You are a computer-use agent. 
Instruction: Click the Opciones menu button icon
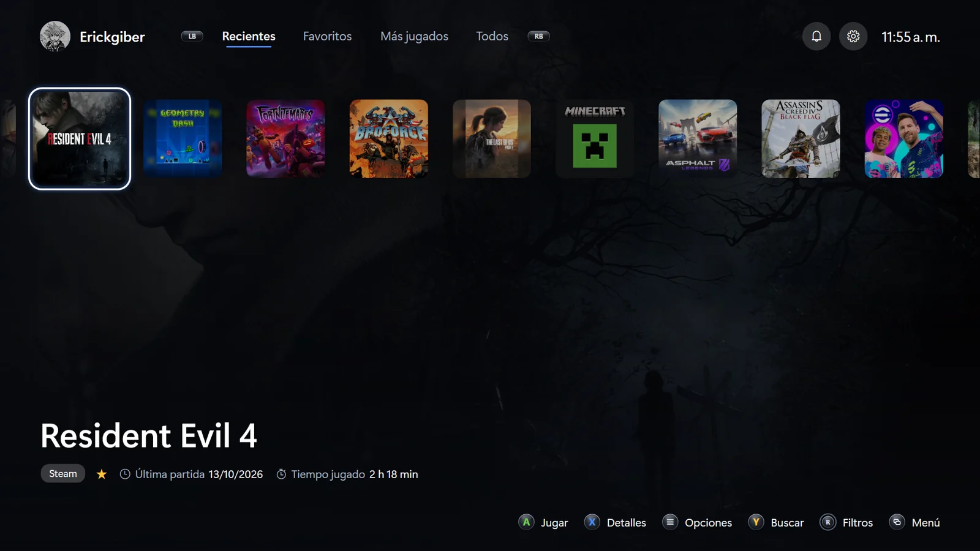coord(670,522)
